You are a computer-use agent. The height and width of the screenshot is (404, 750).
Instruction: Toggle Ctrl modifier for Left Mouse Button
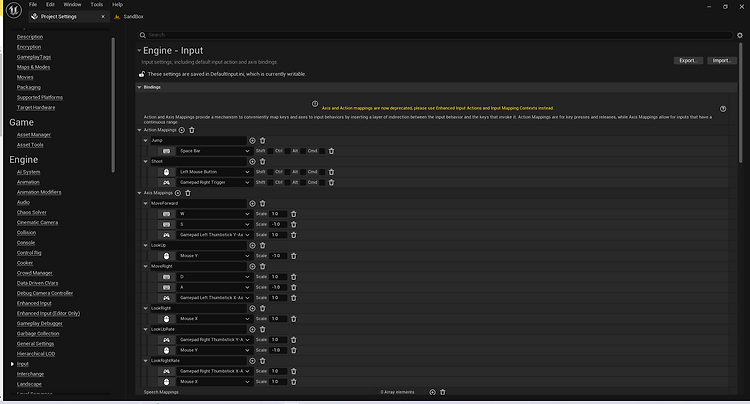[x=287, y=172]
